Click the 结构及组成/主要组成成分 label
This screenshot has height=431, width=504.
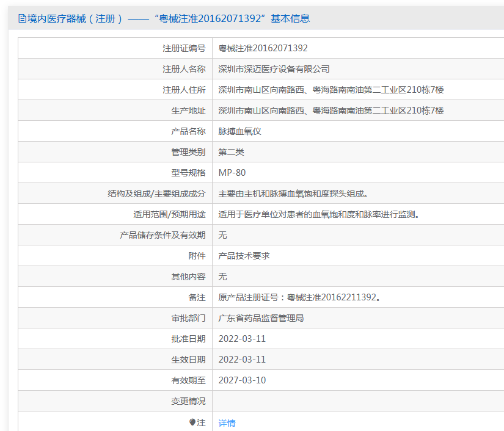[x=156, y=194]
